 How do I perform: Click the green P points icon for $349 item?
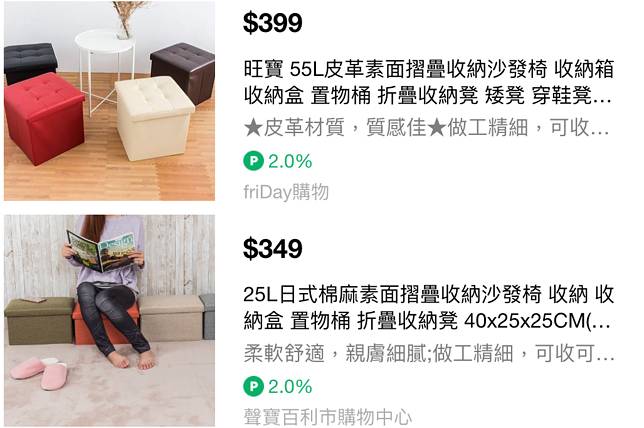[253, 386]
